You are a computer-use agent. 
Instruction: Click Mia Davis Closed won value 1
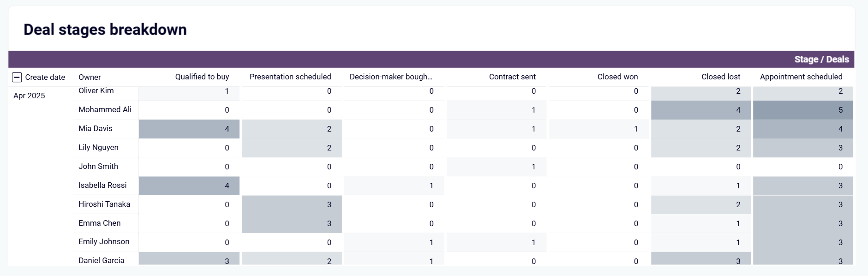pos(599,129)
